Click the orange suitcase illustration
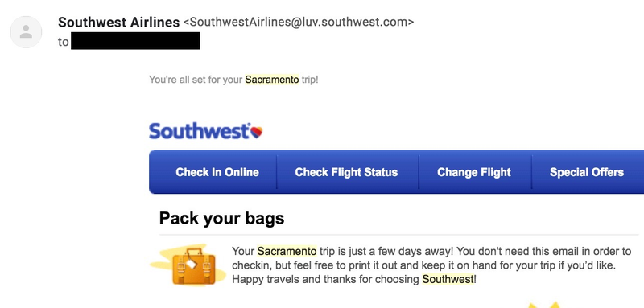Viewport: 644px width, 308px height. pyautogui.click(x=193, y=267)
